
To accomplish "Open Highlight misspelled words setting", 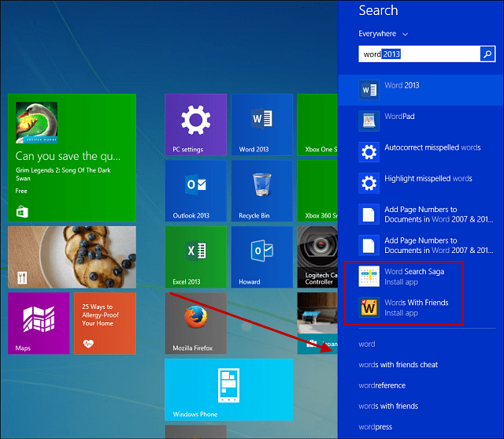I will 428,178.
